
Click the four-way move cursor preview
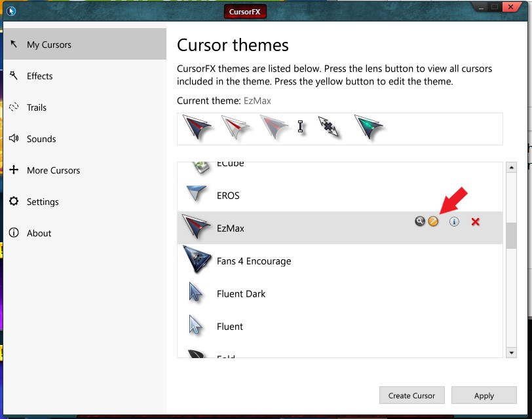coord(328,126)
